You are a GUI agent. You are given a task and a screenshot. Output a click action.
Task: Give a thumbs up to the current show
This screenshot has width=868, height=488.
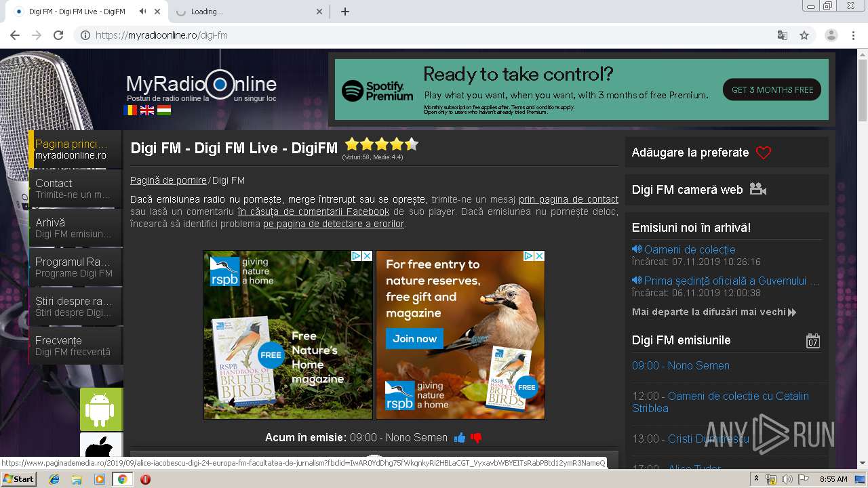click(460, 438)
